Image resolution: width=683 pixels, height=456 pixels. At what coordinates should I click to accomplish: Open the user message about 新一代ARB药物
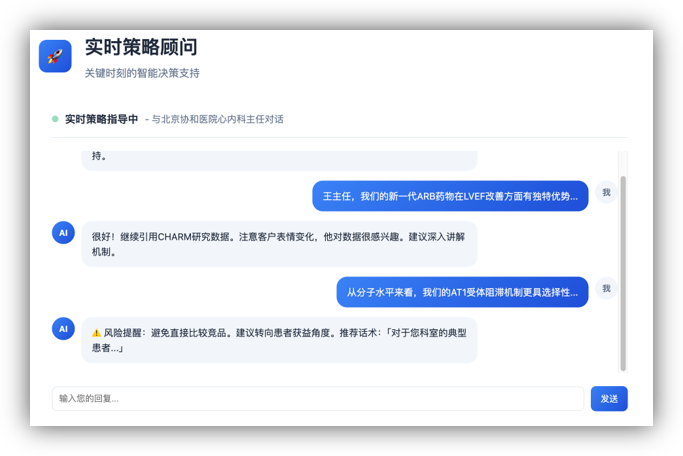(450, 196)
